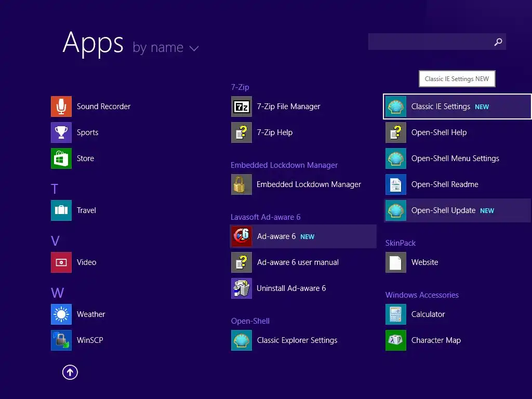Click the Uninstall Ad-aware 6 trash icon

[241, 288]
